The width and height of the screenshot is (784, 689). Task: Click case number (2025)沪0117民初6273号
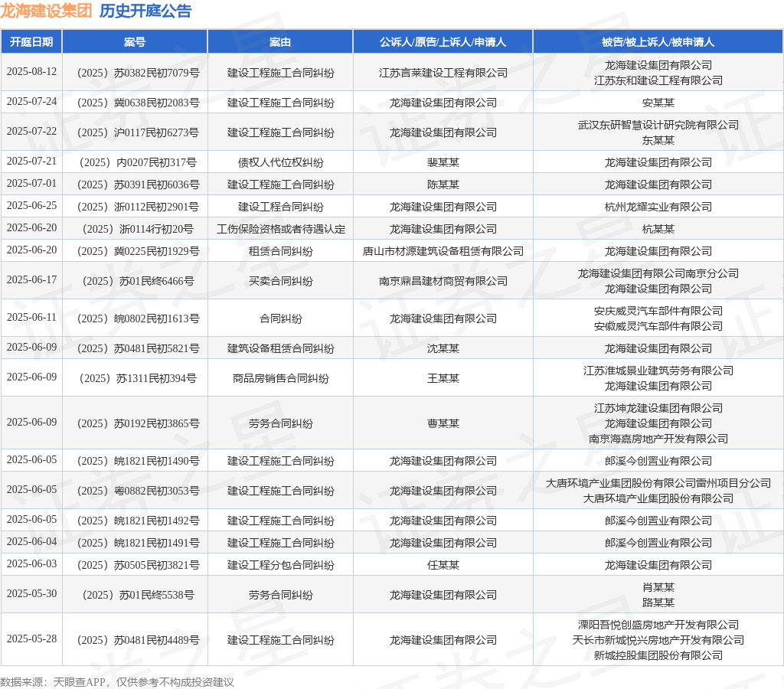(138, 132)
